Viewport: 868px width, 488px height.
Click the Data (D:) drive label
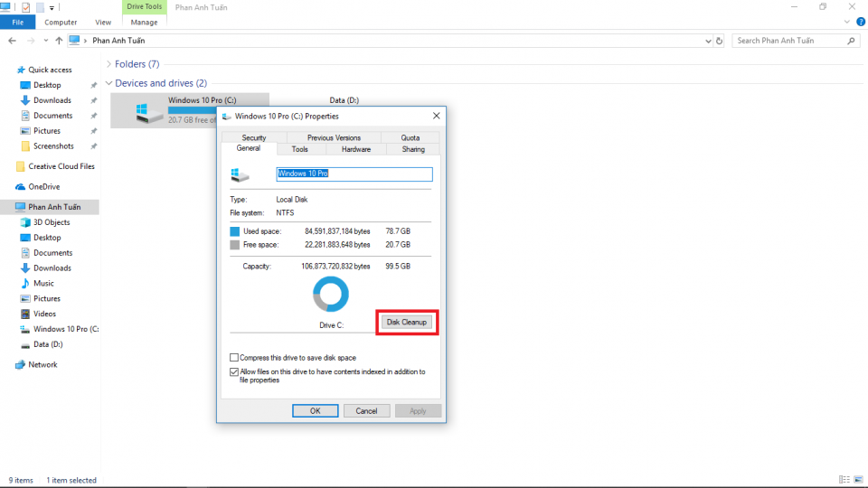coord(344,100)
